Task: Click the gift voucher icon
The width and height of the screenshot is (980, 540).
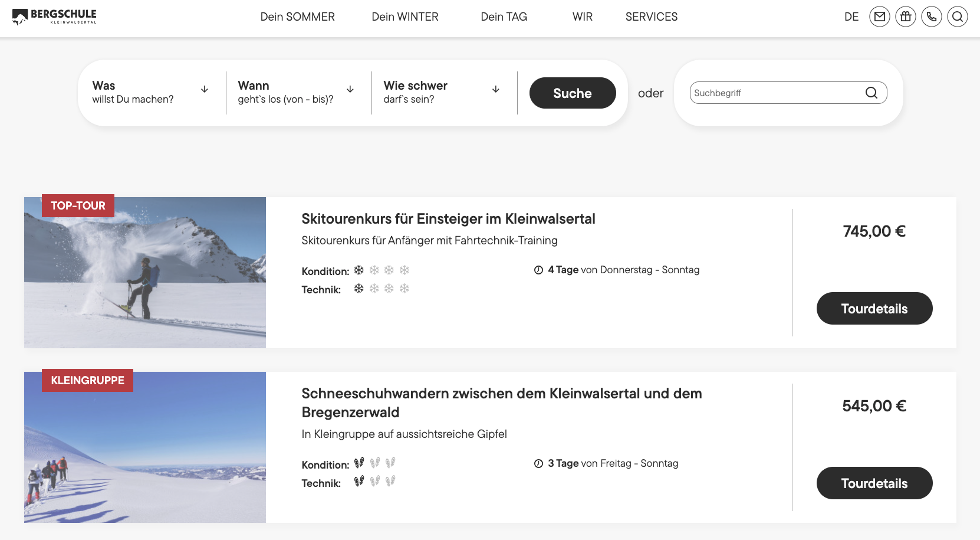Action: (905, 17)
